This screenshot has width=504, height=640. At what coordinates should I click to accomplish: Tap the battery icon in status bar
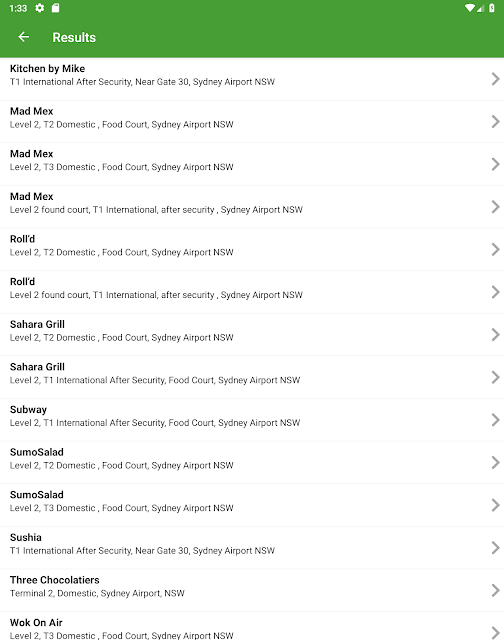[492, 8]
